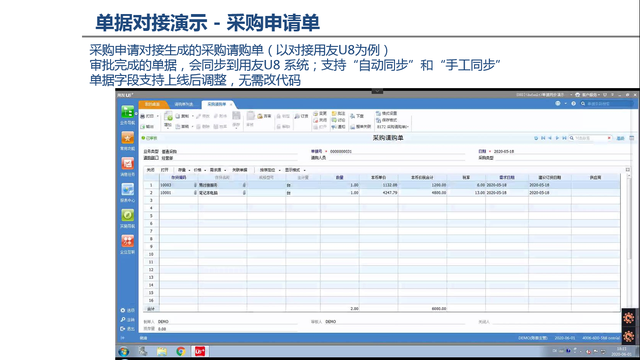The image size is (640, 360).
Task: Go to the first record arrow
Action: [x=543, y=138]
